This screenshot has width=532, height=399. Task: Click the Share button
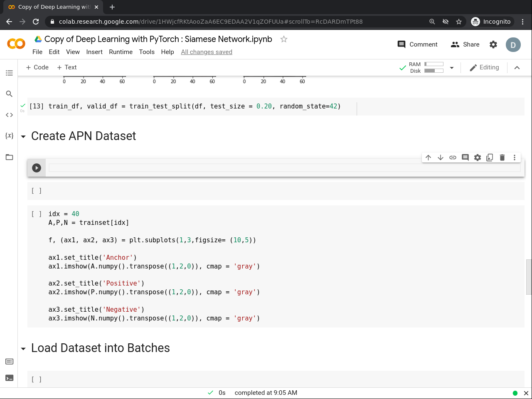[x=465, y=44]
